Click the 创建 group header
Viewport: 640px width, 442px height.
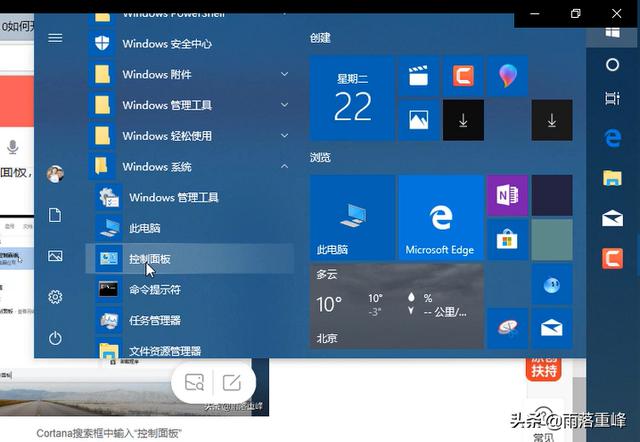tap(320, 38)
